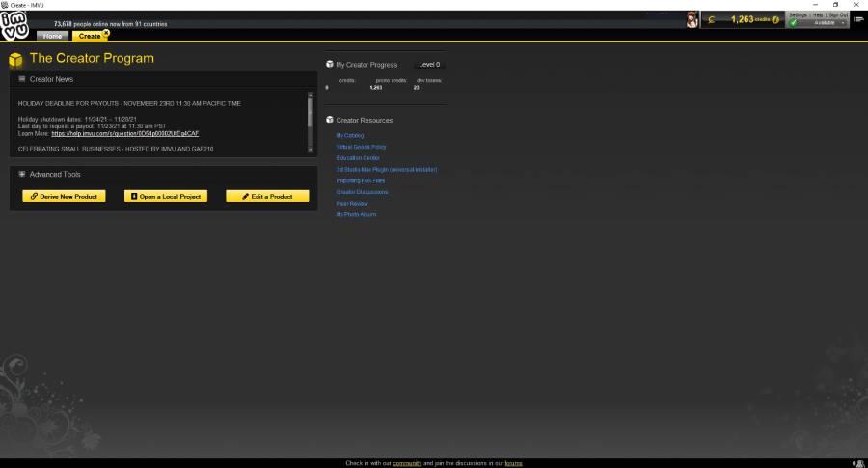Click the Advanced Tools panel icon

click(x=21, y=174)
